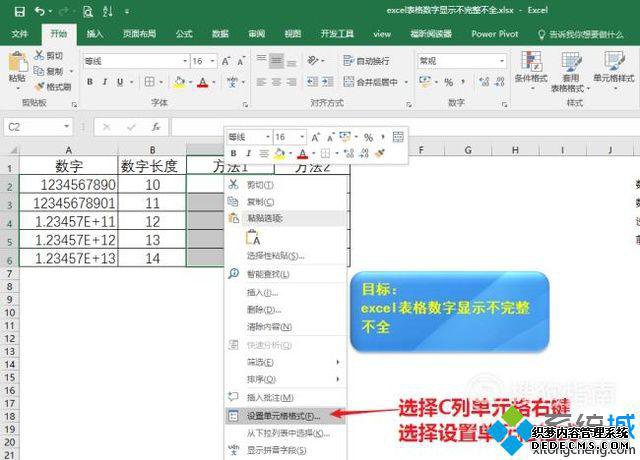Click mini toolbar percent icon

[x=369, y=138]
